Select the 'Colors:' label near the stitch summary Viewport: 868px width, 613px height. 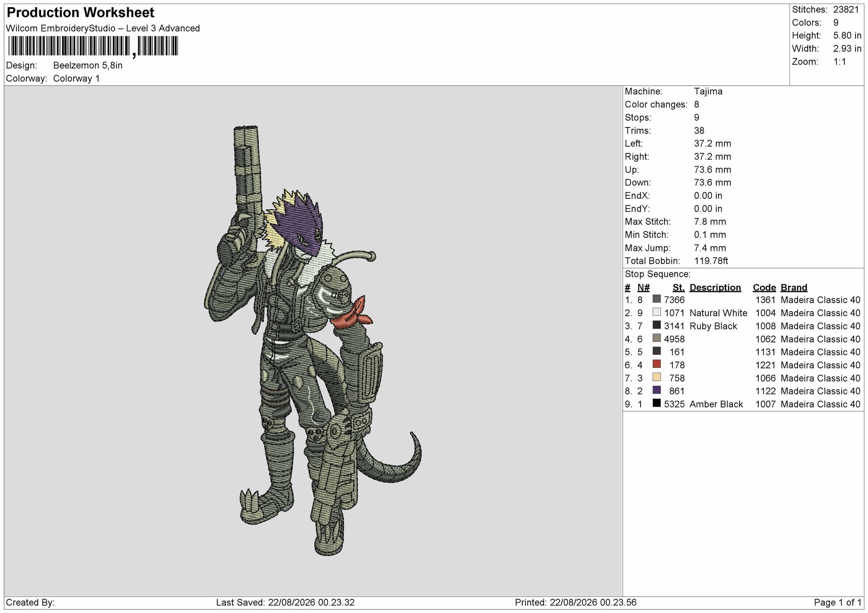[806, 23]
